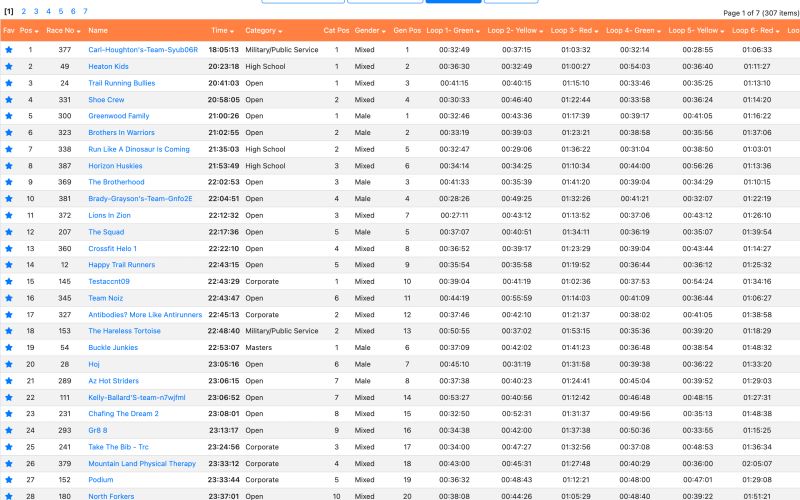Click the Cat Pos column header
Image resolution: width=800 pixels, height=500 pixels.
[x=336, y=31]
